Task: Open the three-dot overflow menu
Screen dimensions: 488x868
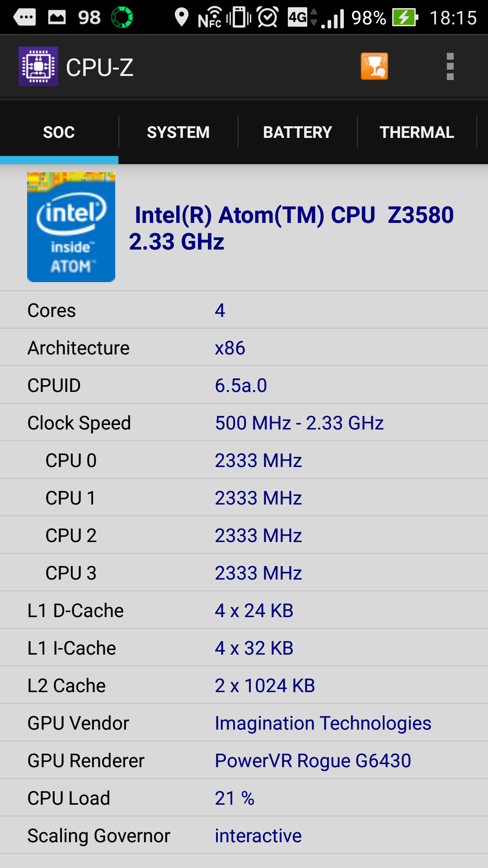Action: [x=450, y=66]
